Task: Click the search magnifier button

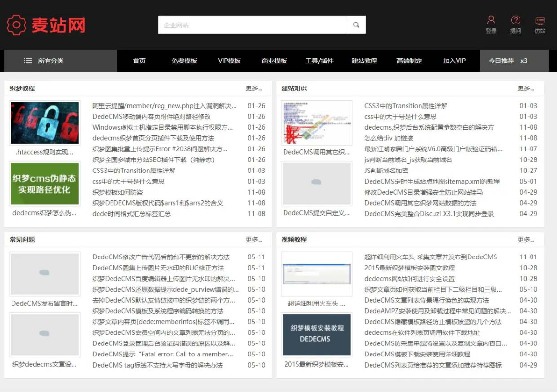Action: 356,25
